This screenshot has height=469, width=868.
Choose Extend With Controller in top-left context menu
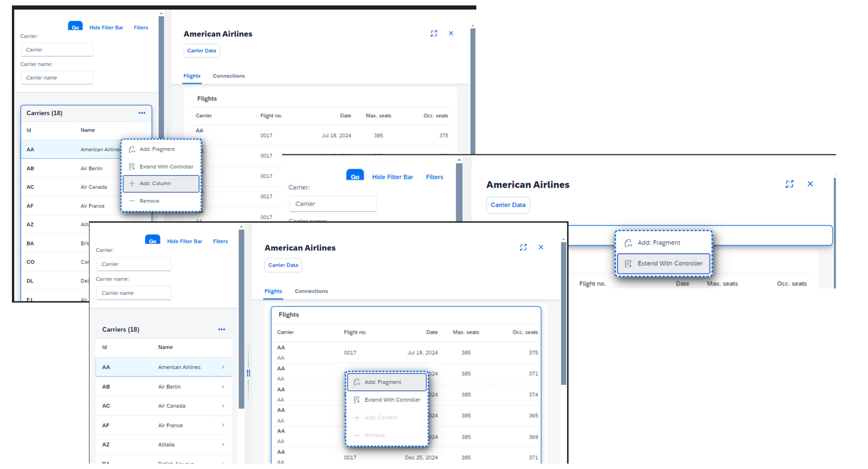(x=161, y=166)
